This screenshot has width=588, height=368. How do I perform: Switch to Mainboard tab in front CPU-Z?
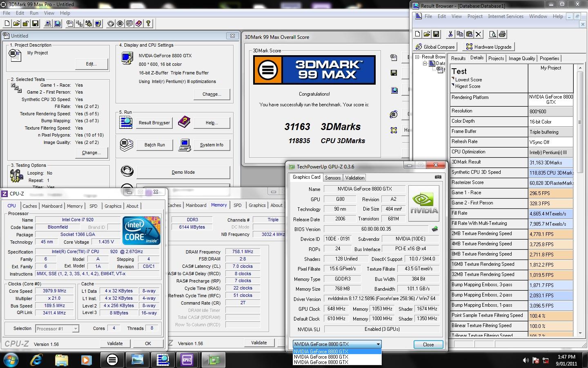(x=52, y=206)
